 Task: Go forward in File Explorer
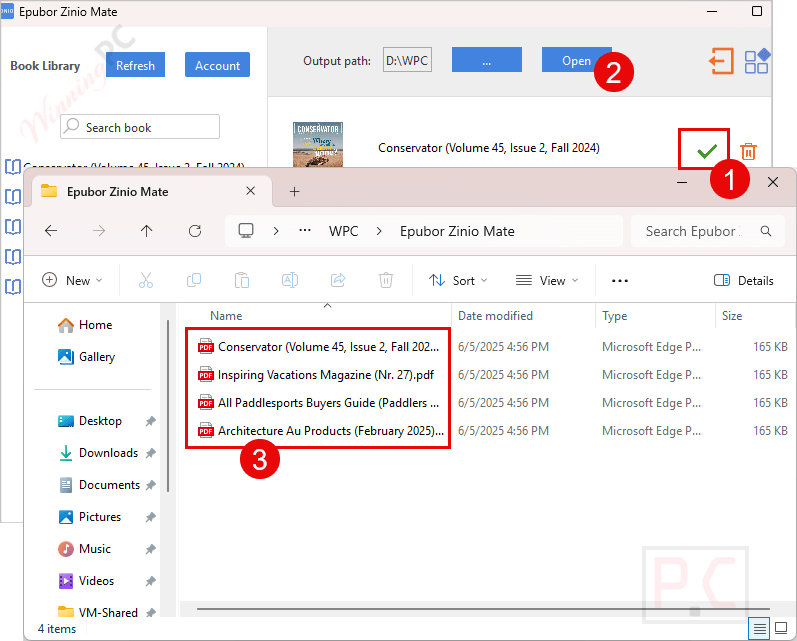tap(99, 231)
